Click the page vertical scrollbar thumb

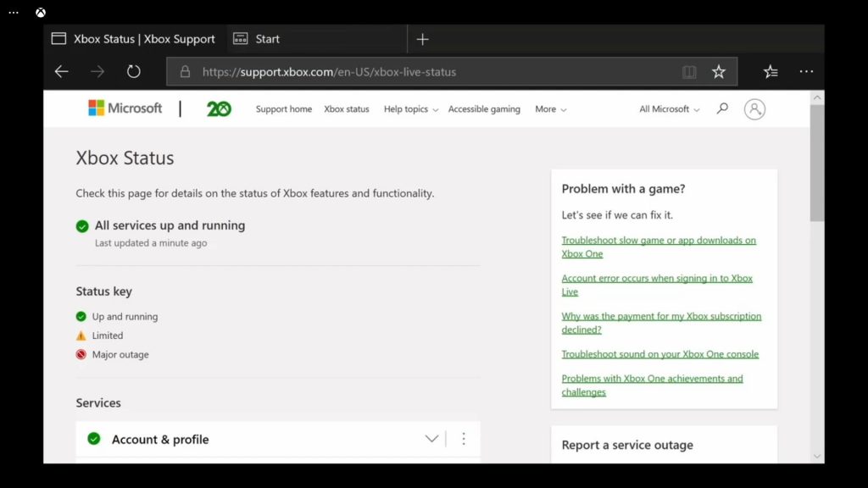click(817, 164)
